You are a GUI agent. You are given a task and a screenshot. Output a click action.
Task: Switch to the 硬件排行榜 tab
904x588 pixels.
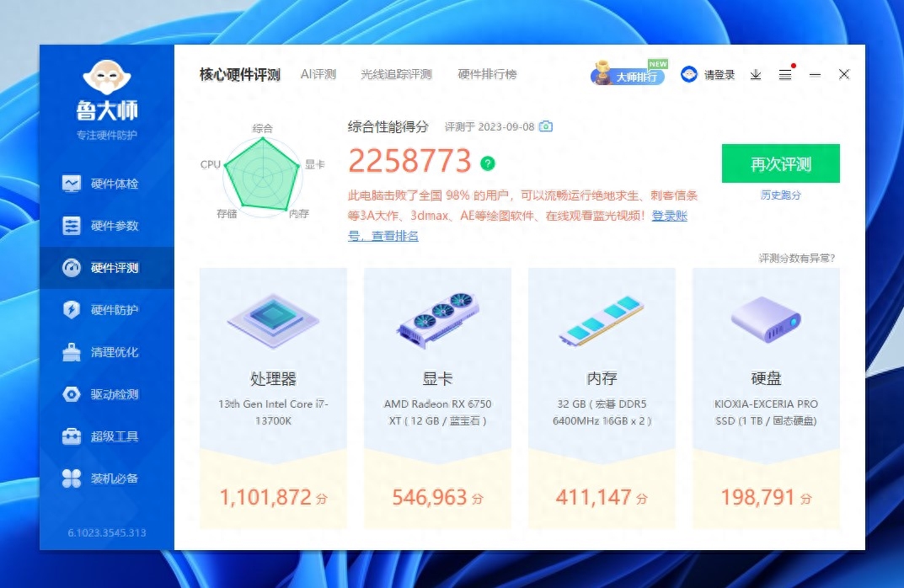click(x=487, y=74)
